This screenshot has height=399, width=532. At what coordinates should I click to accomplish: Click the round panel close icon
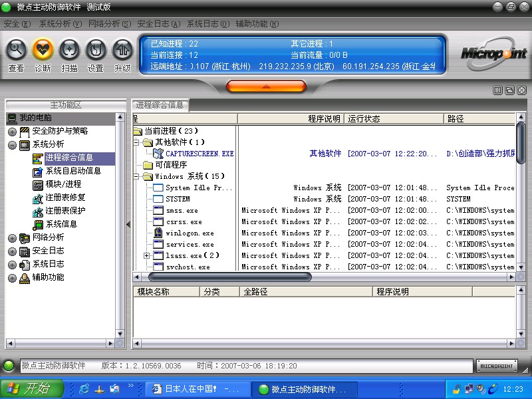coord(521,90)
